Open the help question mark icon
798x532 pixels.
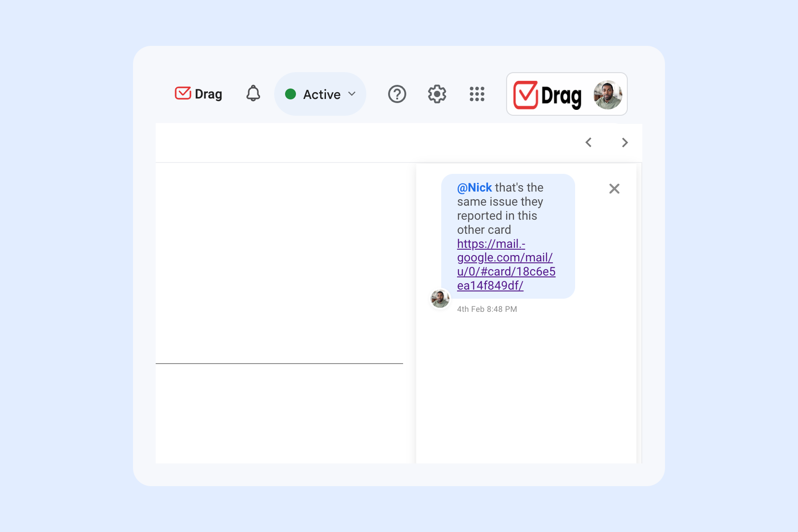coord(397,94)
